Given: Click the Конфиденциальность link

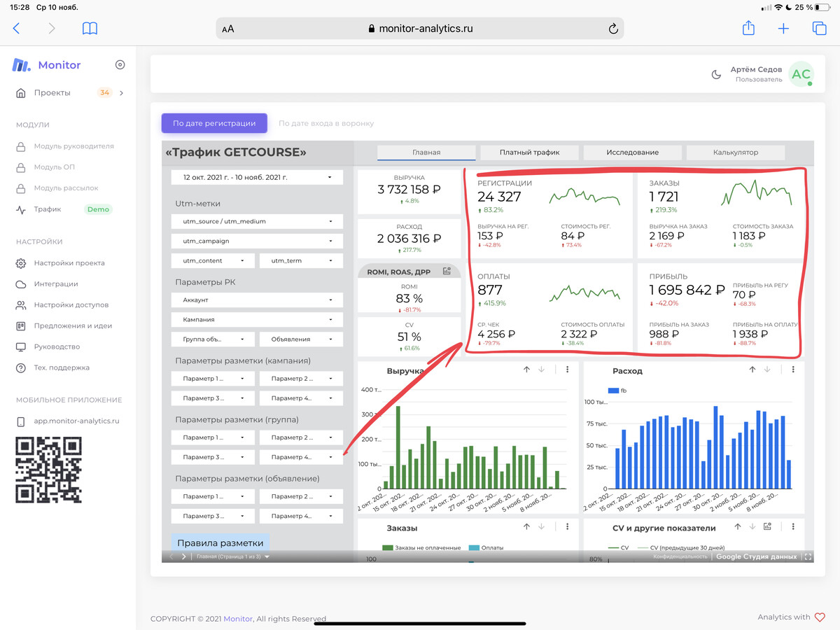Looking at the screenshot, I should click(680, 556).
